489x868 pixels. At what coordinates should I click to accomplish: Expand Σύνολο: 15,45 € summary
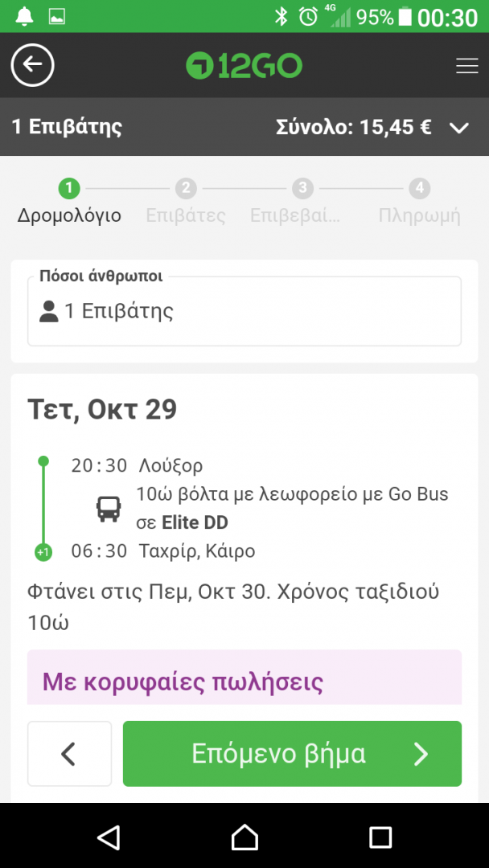tap(354, 127)
